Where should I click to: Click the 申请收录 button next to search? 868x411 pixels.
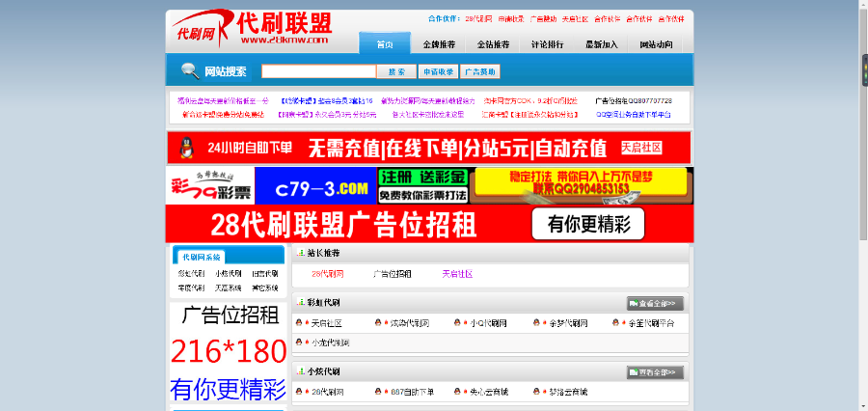point(439,71)
